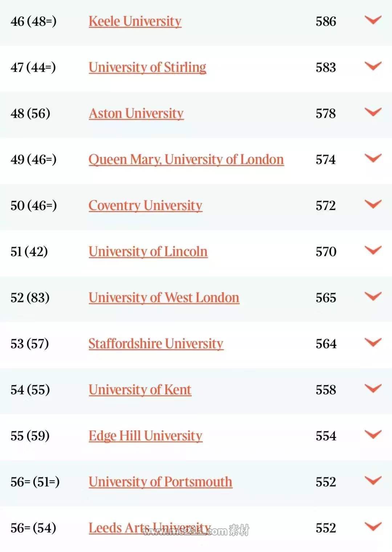Open Queen Mary, University of London link
392x552 pixels.
click(186, 160)
